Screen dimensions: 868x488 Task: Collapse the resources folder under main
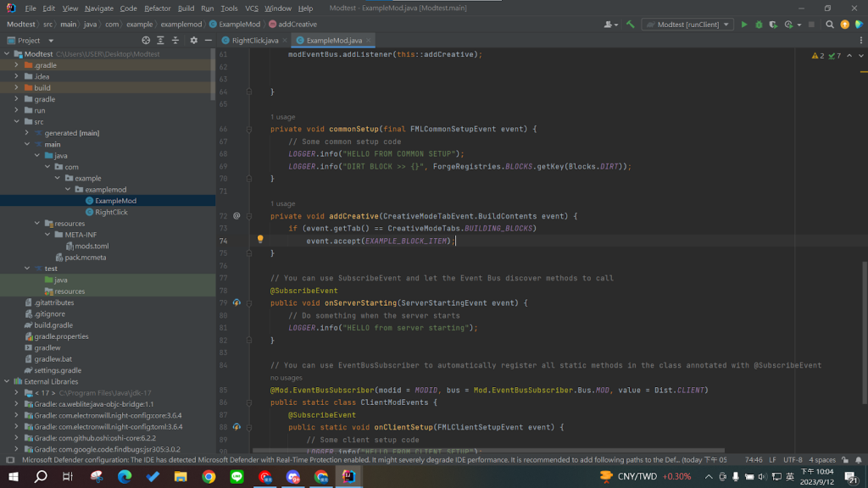[37, 224]
